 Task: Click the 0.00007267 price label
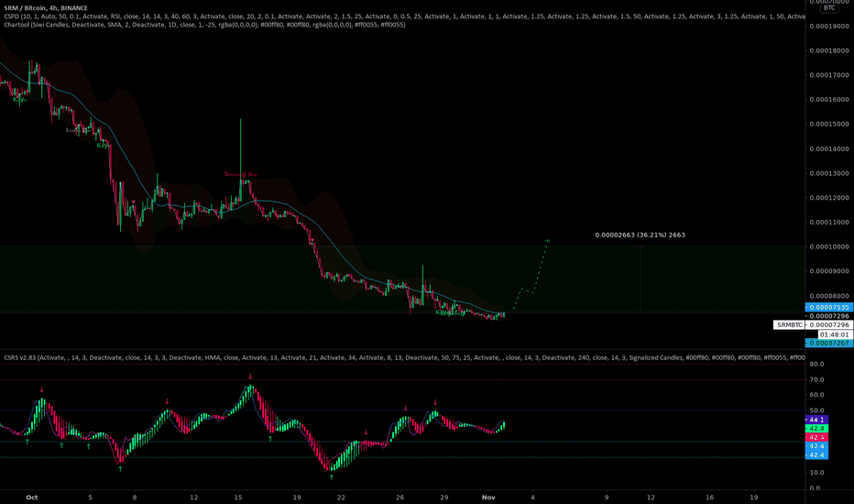click(829, 343)
